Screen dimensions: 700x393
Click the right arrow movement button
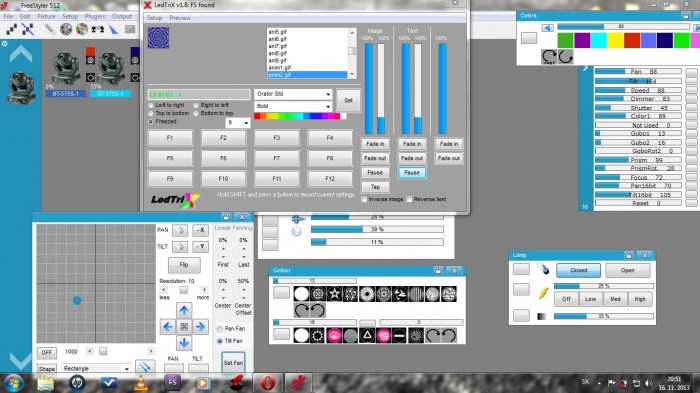200,327
